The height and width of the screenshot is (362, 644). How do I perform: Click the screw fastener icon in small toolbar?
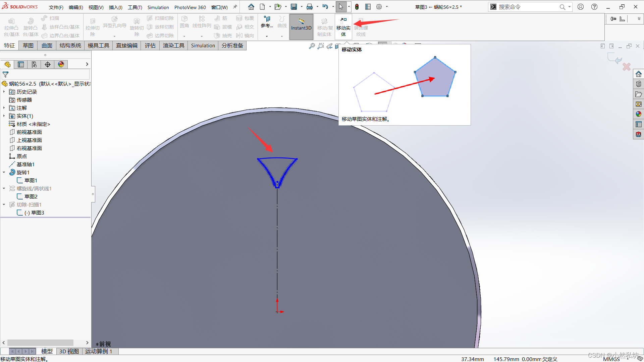(x=613, y=19)
